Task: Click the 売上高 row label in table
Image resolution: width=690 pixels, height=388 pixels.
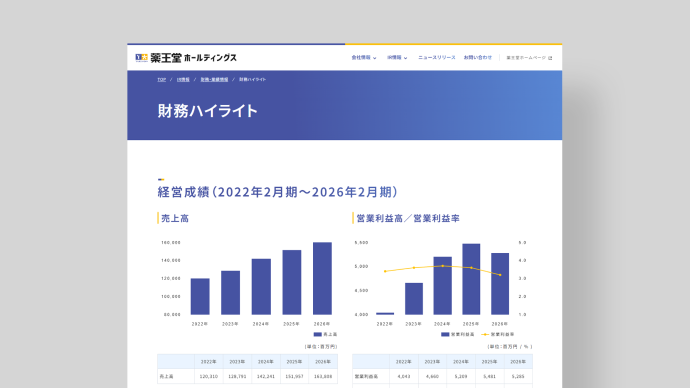Action: tap(166, 377)
